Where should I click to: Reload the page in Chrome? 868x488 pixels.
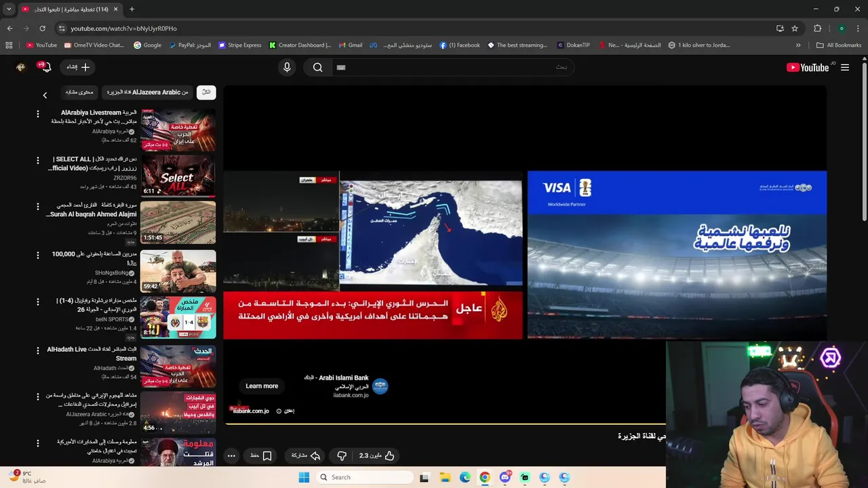point(42,28)
